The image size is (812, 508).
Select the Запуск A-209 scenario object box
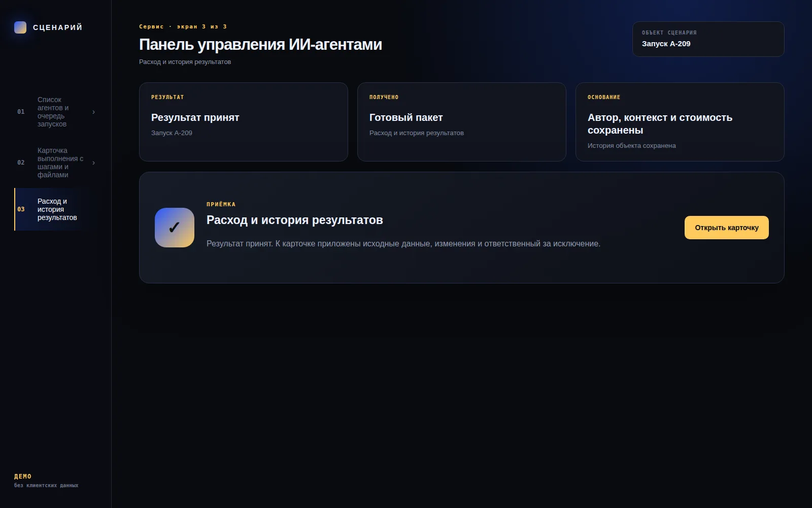point(708,39)
